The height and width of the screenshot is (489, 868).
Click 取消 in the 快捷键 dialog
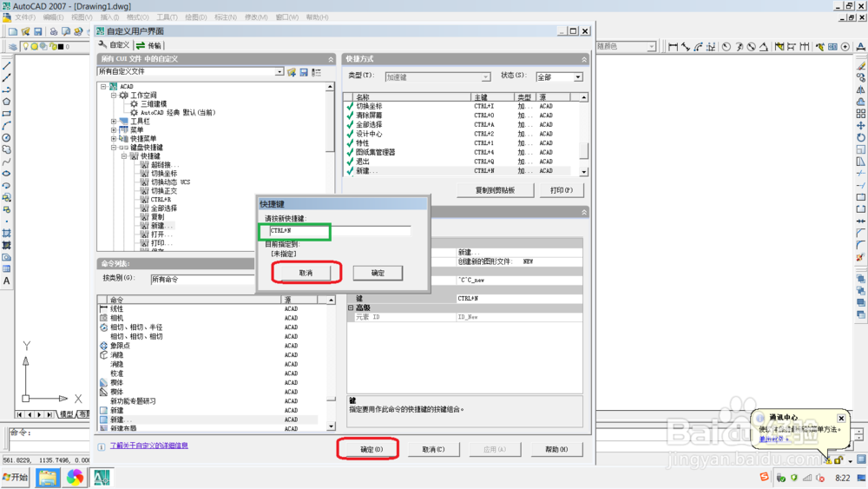(306, 273)
